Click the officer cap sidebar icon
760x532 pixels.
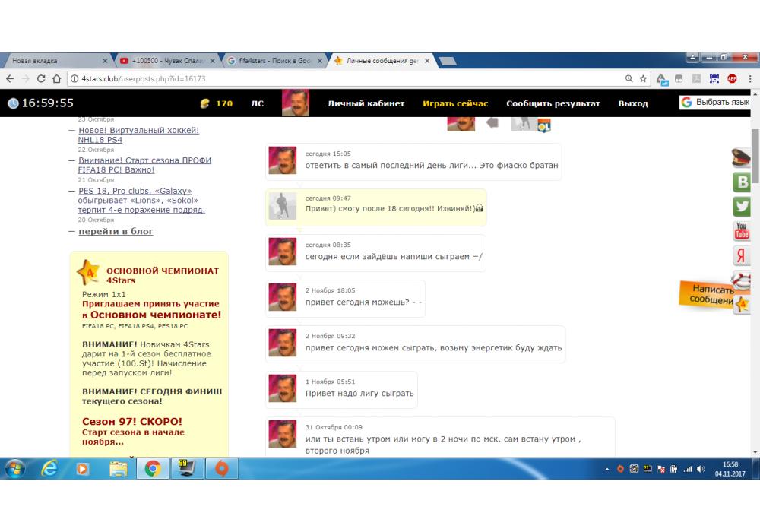[x=742, y=158]
